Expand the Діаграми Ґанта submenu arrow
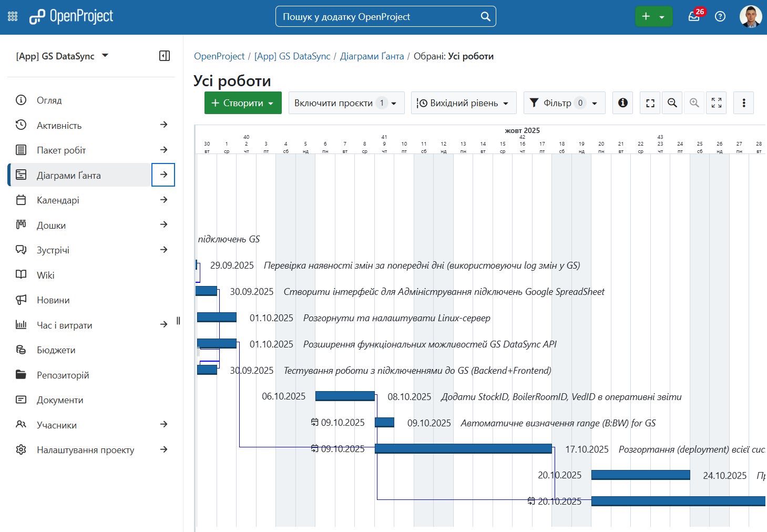 [x=163, y=175]
